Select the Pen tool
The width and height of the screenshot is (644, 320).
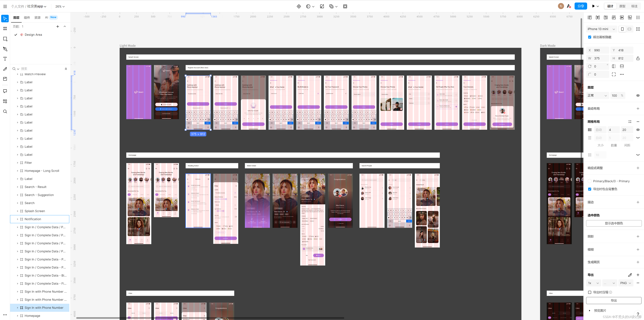point(5,49)
